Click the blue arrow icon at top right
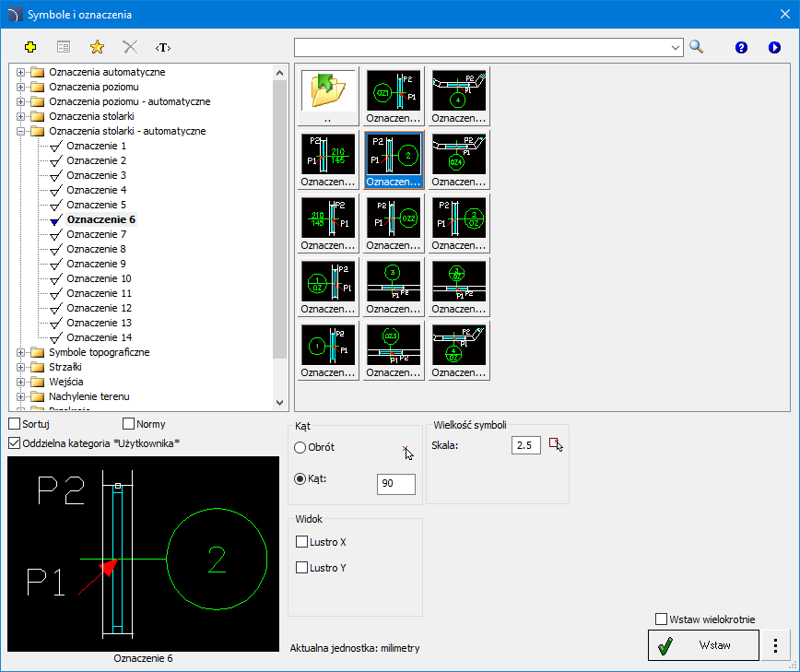The height and width of the screenshot is (672, 800). [774, 47]
